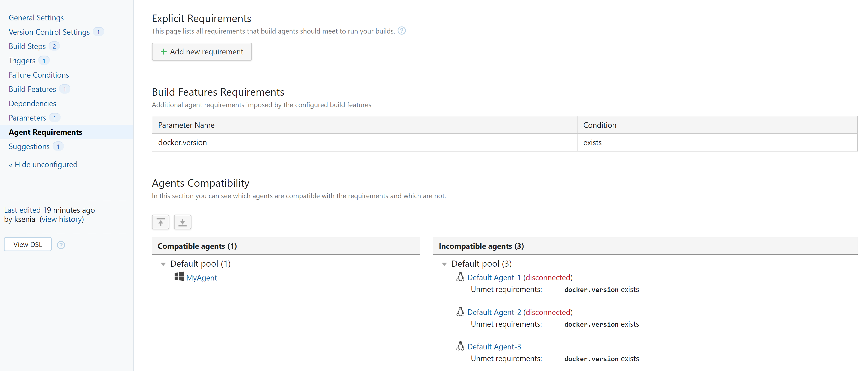Click the help icon beside requirements description
The width and height of the screenshot is (868, 371).
click(402, 31)
